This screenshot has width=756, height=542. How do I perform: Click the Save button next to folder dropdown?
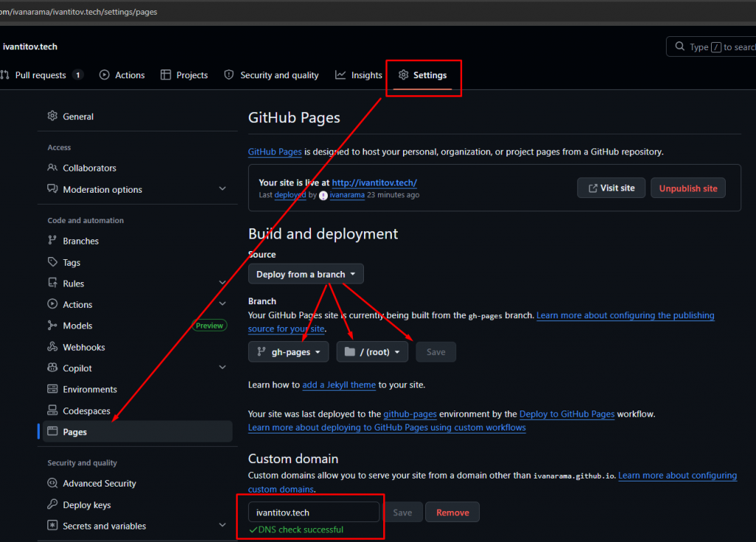pyautogui.click(x=436, y=351)
